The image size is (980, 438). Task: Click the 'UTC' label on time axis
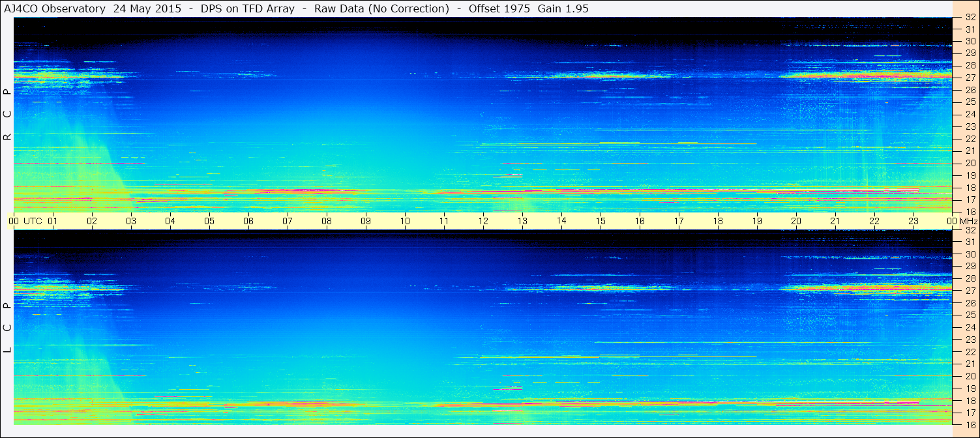click(33, 221)
